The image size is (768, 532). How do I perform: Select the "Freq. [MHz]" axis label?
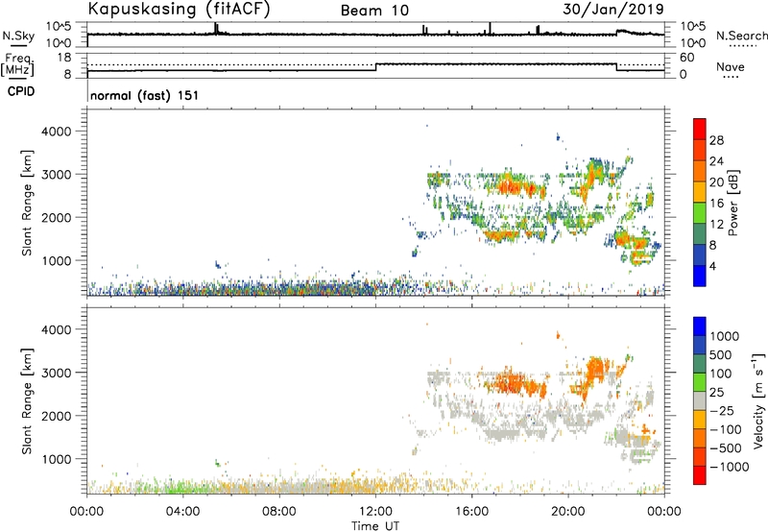click(17, 64)
